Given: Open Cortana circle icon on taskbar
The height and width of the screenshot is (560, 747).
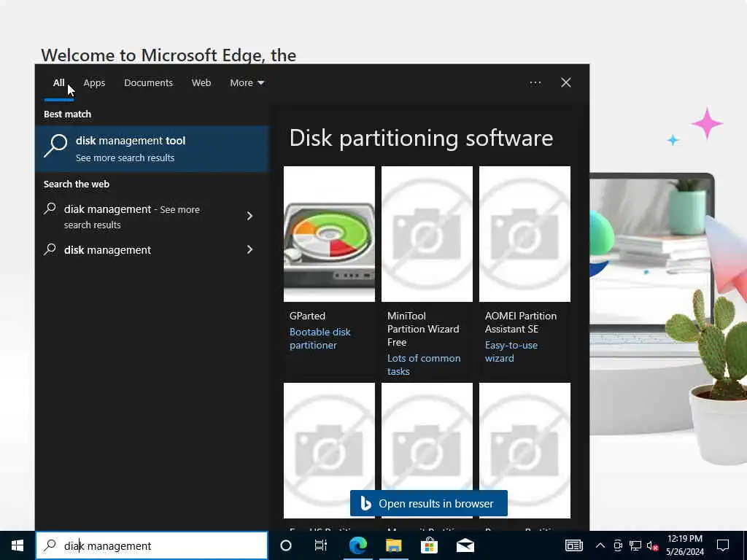Looking at the screenshot, I should pos(286,545).
